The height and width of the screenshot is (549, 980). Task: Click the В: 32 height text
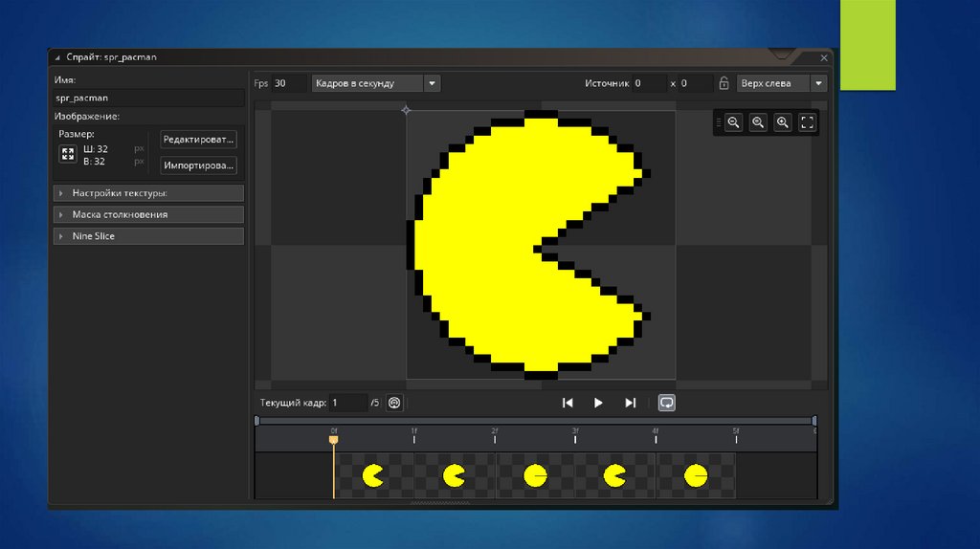(x=95, y=161)
